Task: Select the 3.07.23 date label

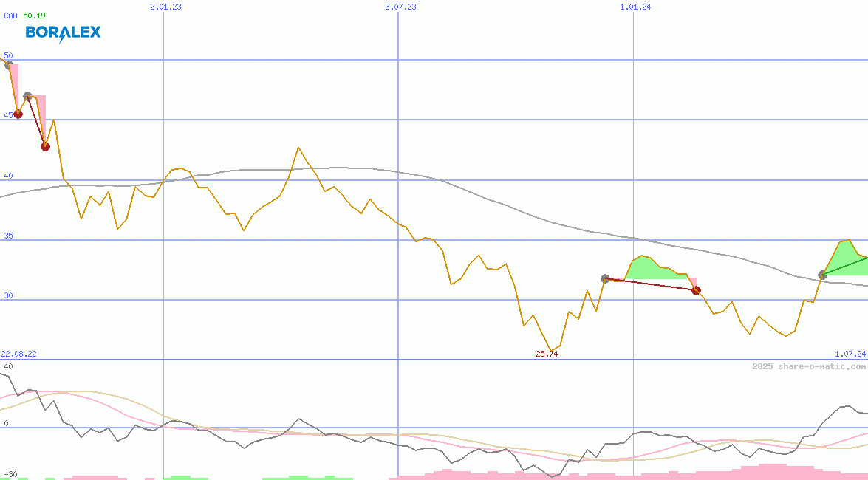Action: point(400,7)
